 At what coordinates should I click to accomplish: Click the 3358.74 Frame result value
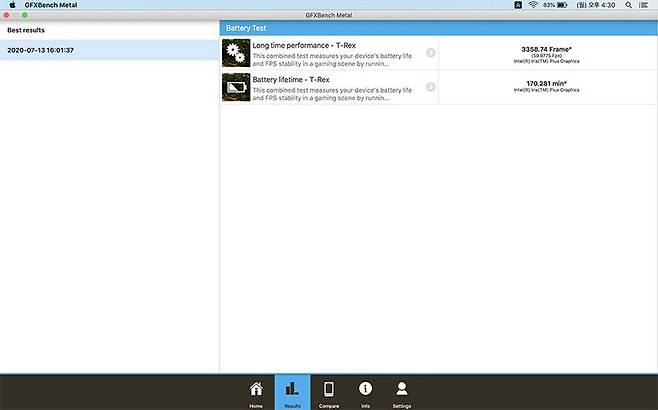[x=546, y=50]
